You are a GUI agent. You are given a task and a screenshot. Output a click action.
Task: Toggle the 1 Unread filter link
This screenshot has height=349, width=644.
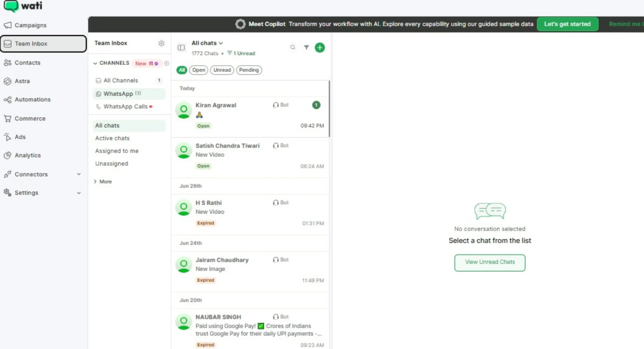click(x=241, y=53)
